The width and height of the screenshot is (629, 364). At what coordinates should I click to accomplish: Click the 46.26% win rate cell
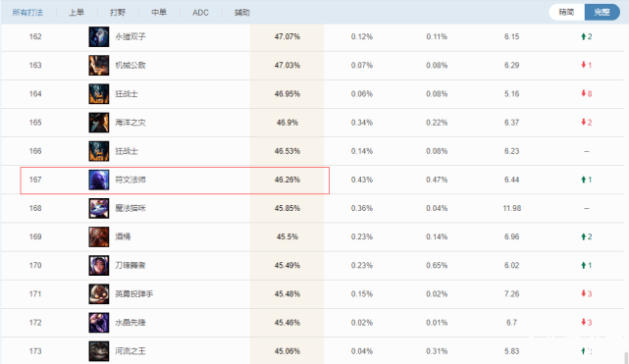(x=288, y=180)
